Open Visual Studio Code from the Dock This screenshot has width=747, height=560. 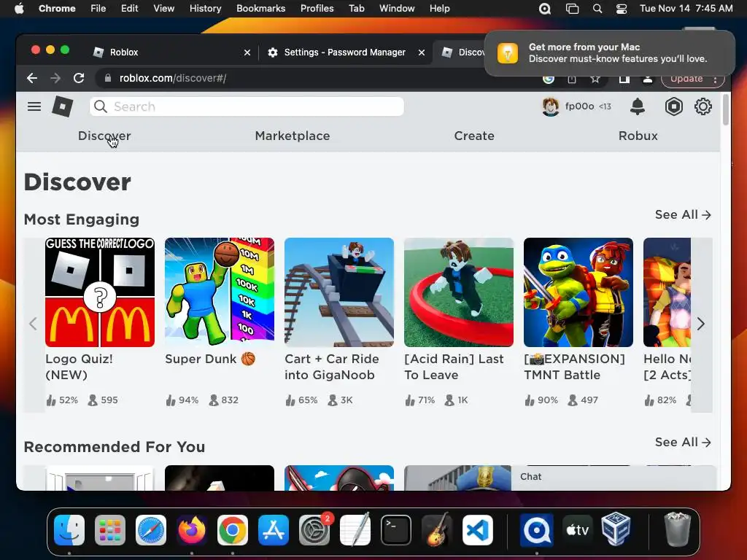click(478, 530)
